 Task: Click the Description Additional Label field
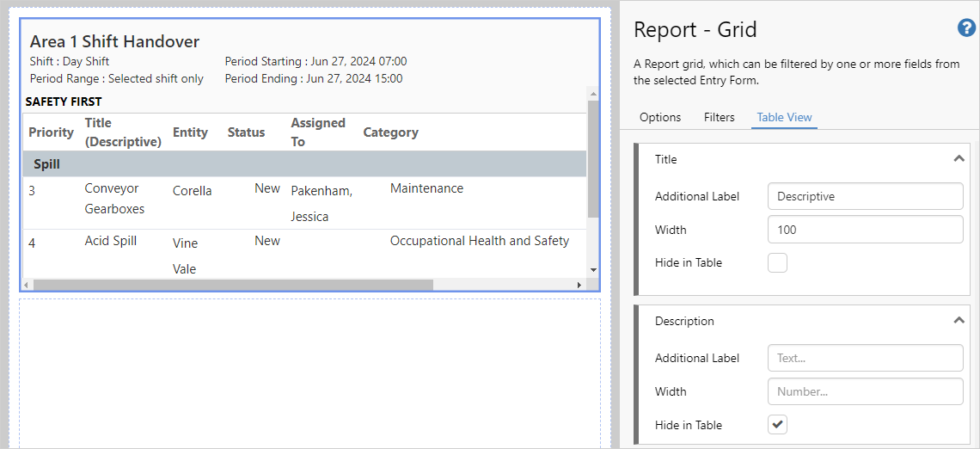coord(865,358)
